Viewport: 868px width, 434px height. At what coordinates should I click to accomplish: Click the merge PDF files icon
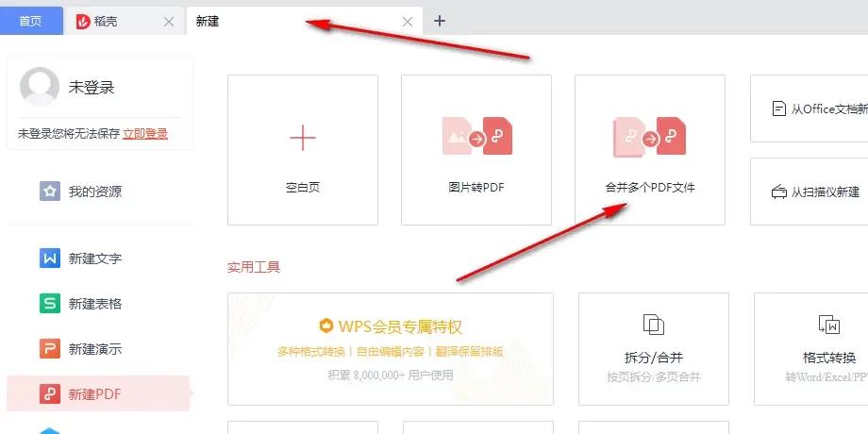[x=650, y=136]
